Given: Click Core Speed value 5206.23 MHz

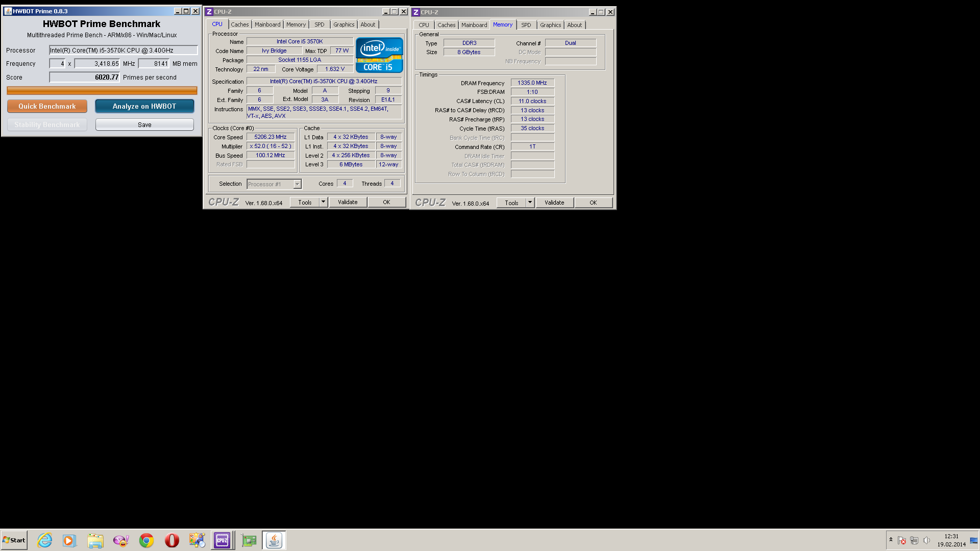Looking at the screenshot, I should point(271,137).
